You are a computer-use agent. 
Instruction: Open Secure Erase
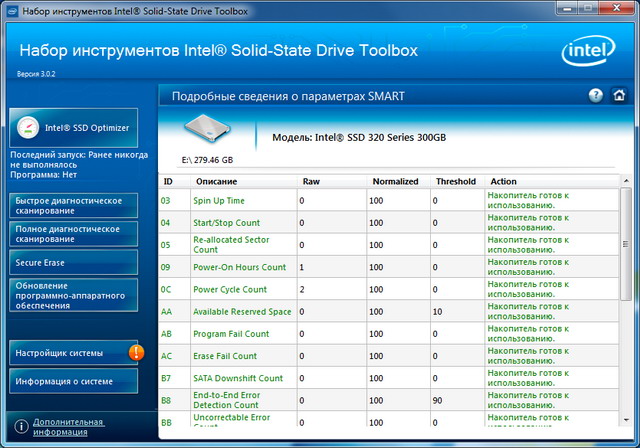point(73,262)
